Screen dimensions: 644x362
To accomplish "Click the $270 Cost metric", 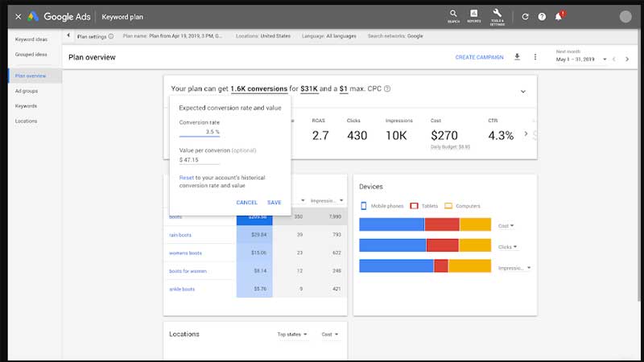I will click(x=444, y=135).
